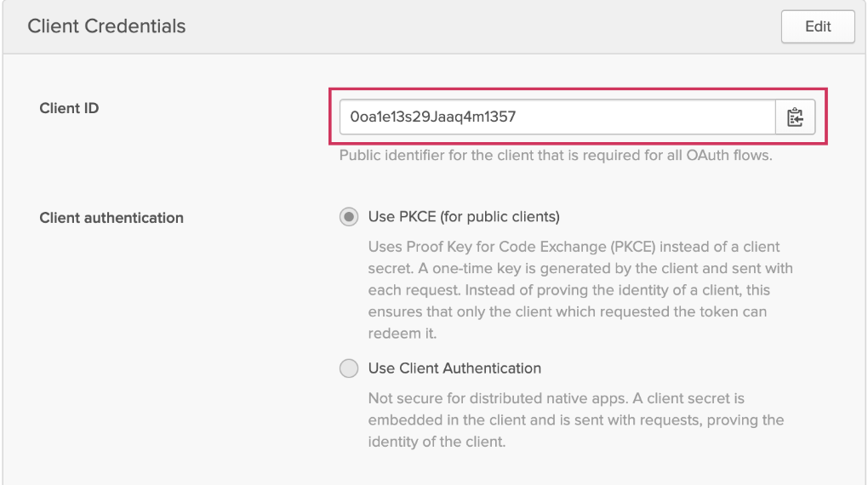Select the Use Client Authentication radio button
Image resolution: width=868 pixels, height=485 pixels.
click(349, 368)
